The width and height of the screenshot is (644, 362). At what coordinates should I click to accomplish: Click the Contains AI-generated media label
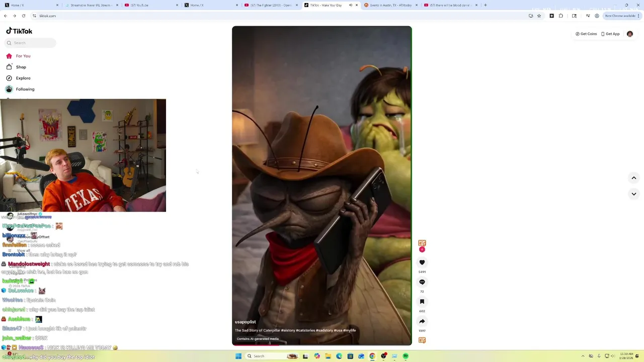pyautogui.click(x=258, y=339)
